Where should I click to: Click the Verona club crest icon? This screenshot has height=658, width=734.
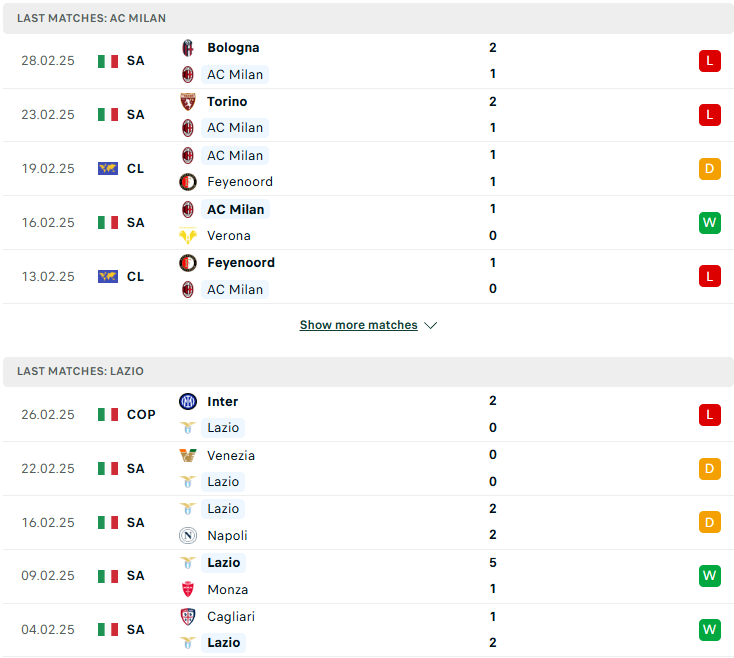(188, 236)
